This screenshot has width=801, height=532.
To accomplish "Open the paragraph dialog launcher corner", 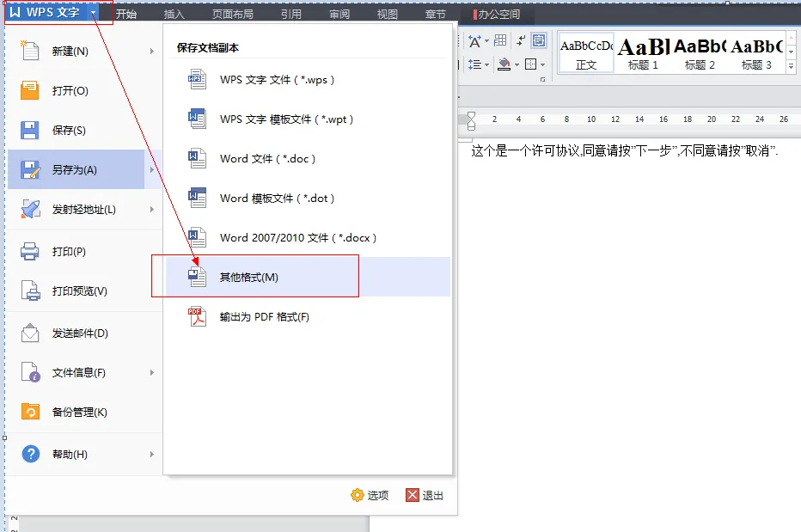I will [542, 80].
